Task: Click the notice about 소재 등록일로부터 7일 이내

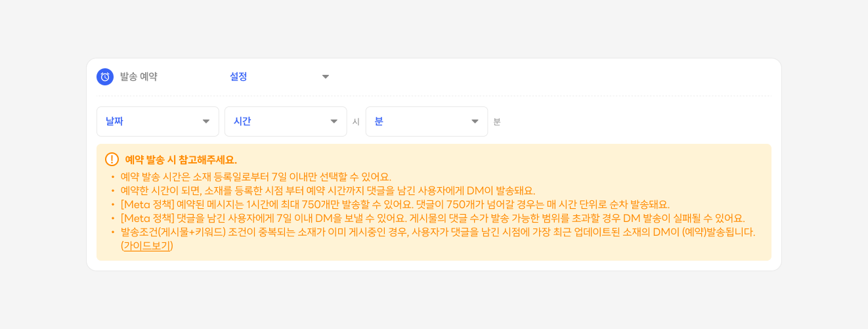Action: 256,177
